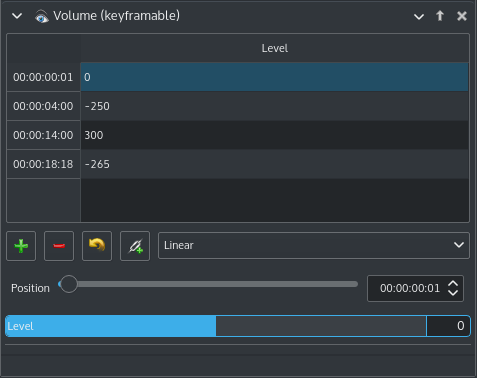Open the effect options chevron menu
Viewport: 477px width, 378px height.
(419, 16)
